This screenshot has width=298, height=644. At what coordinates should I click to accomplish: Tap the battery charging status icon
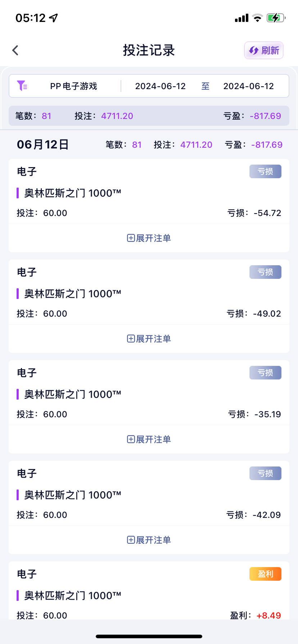(x=276, y=18)
